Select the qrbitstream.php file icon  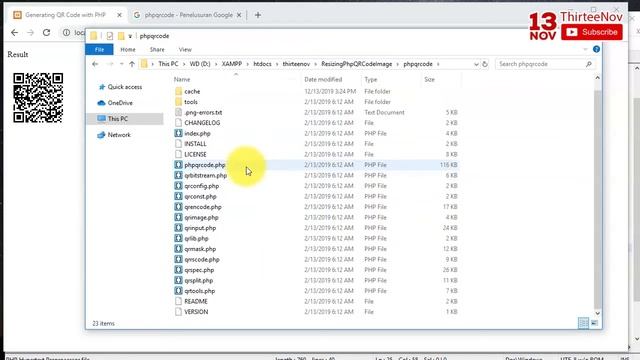point(178,175)
